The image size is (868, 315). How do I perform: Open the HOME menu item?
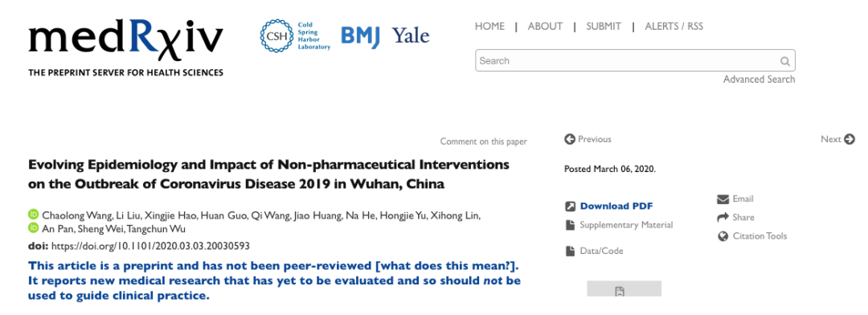(489, 26)
